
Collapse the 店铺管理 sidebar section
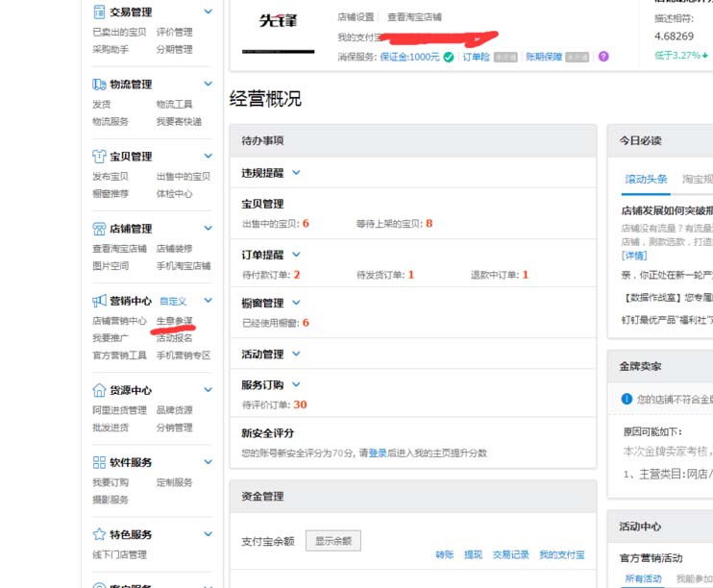(208, 228)
